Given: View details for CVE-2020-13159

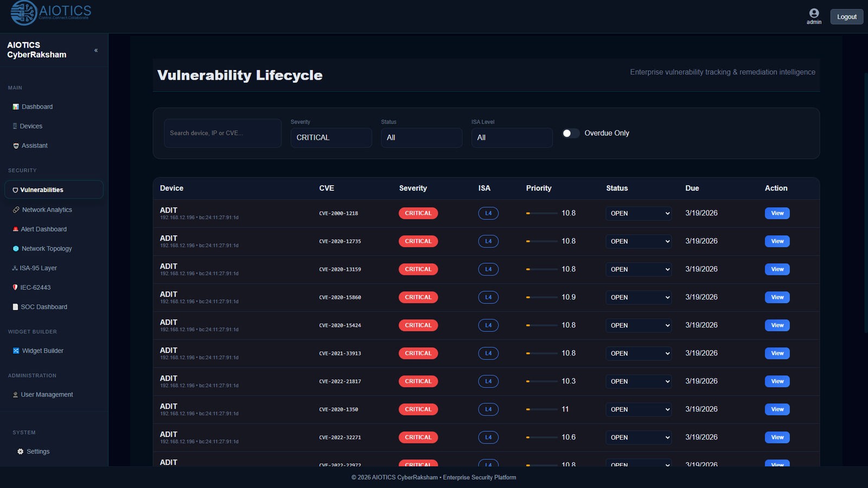Looking at the screenshot, I should [777, 269].
